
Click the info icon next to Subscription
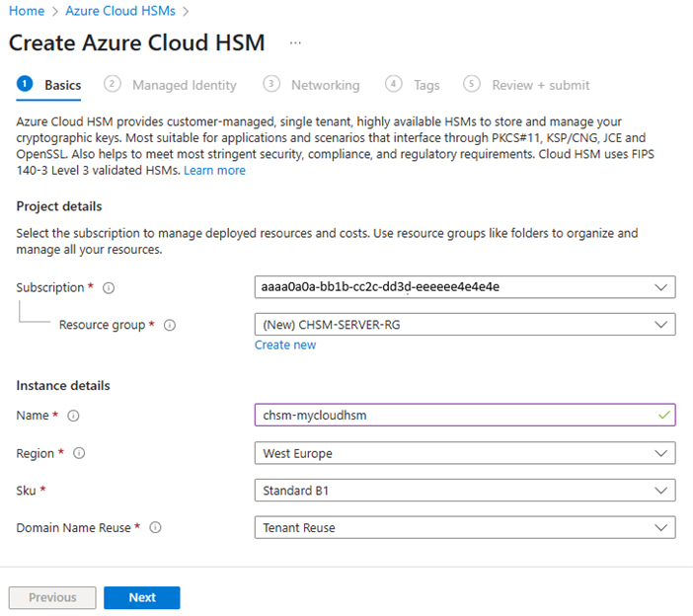click(109, 288)
